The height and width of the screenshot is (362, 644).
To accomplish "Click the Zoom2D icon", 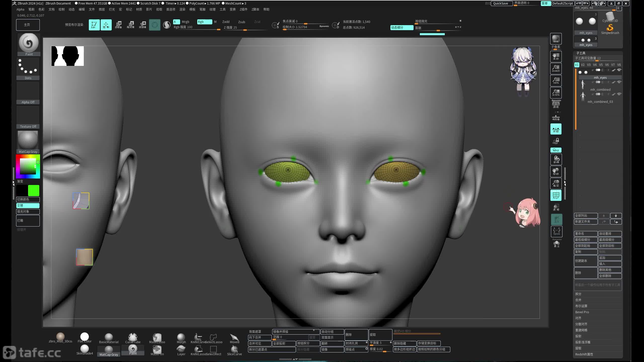I will pos(556,69).
